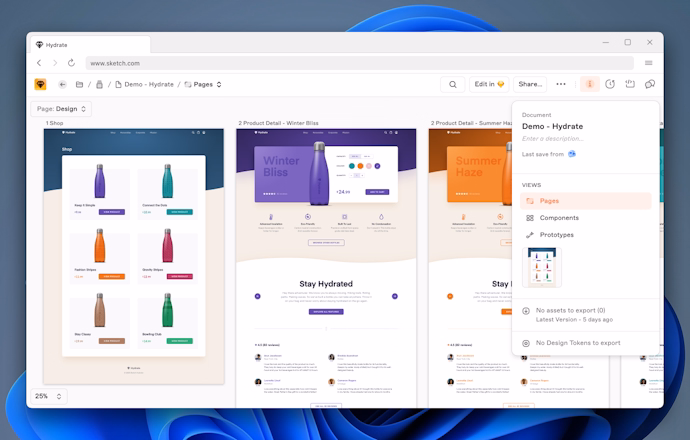Open the workspace folder breadcrumb icon
This screenshot has height=440, width=690.
pyautogui.click(x=80, y=85)
